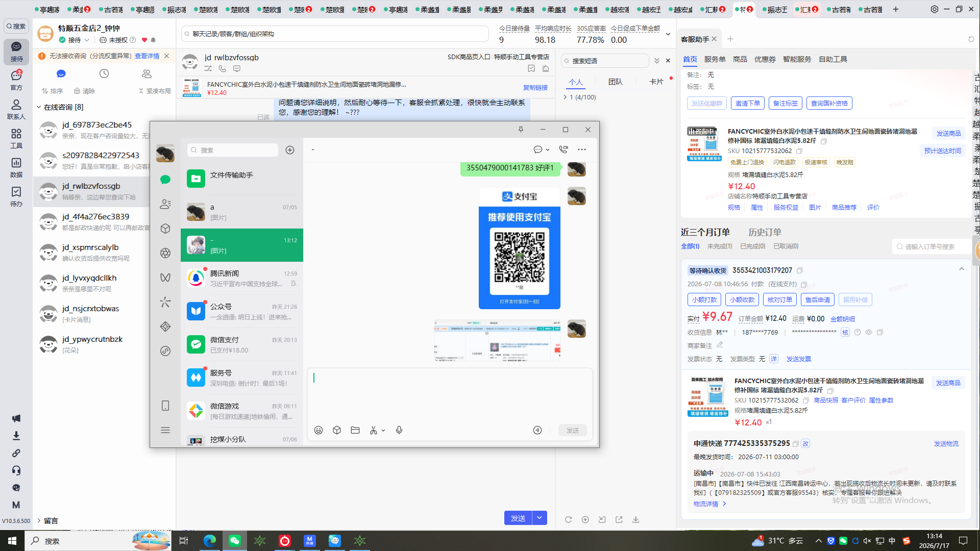Filter orders by 未完成(1)

[719, 246]
